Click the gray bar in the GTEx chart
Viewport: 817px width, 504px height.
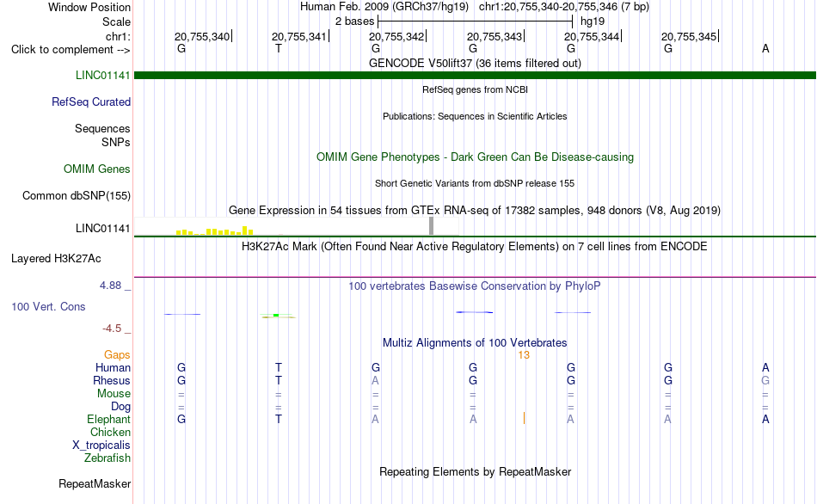(x=432, y=226)
